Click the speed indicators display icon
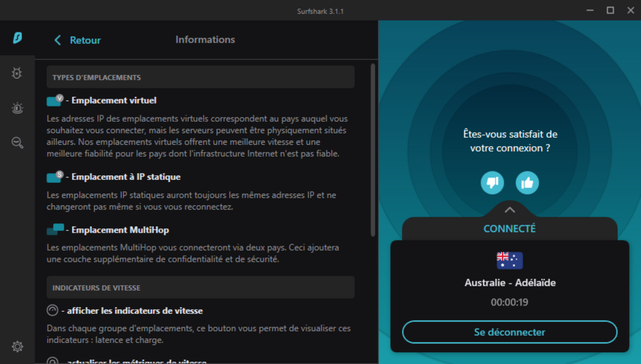The width and height of the screenshot is (641, 364). point(52,310)
